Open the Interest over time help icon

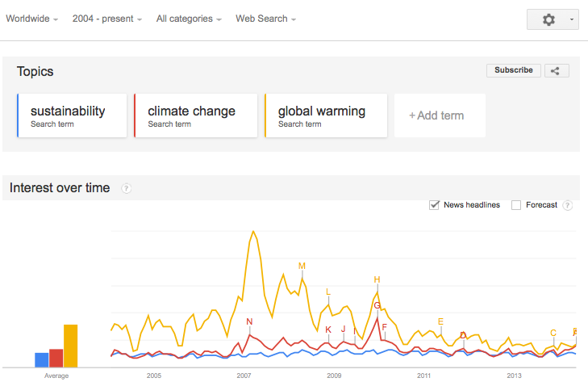[x=127, y=188]
